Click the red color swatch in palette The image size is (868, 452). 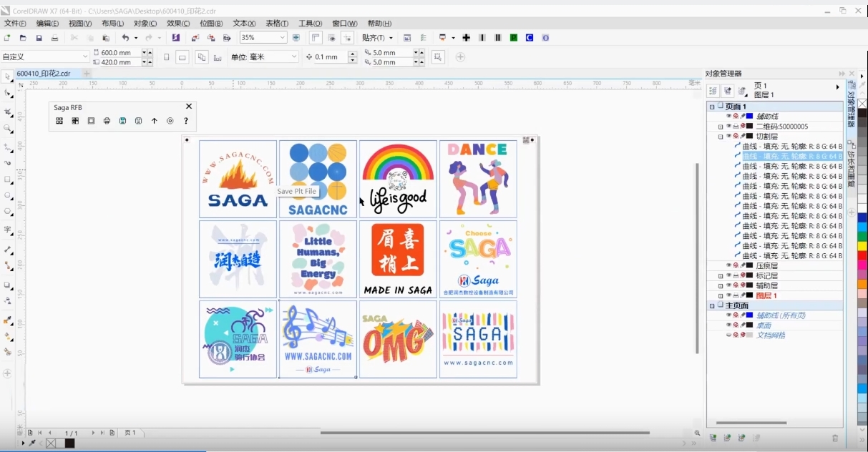click(862, 255)
